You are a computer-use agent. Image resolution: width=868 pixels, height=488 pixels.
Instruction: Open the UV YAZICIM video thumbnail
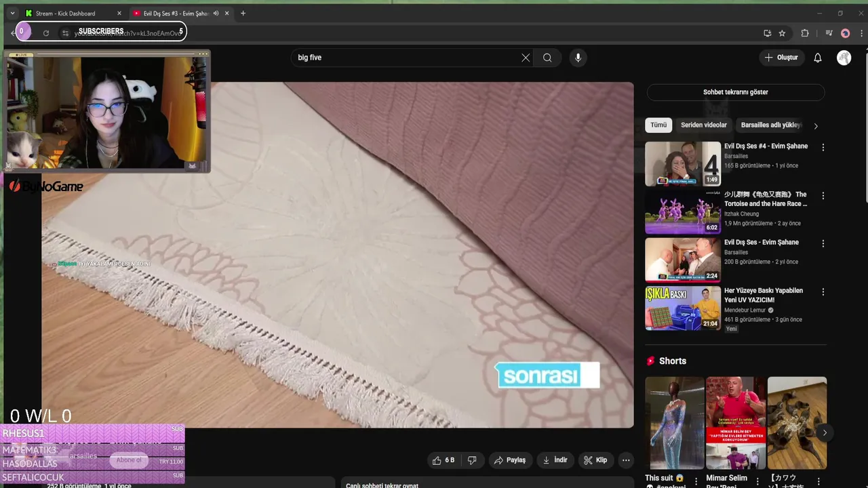(x=683, y=308)
